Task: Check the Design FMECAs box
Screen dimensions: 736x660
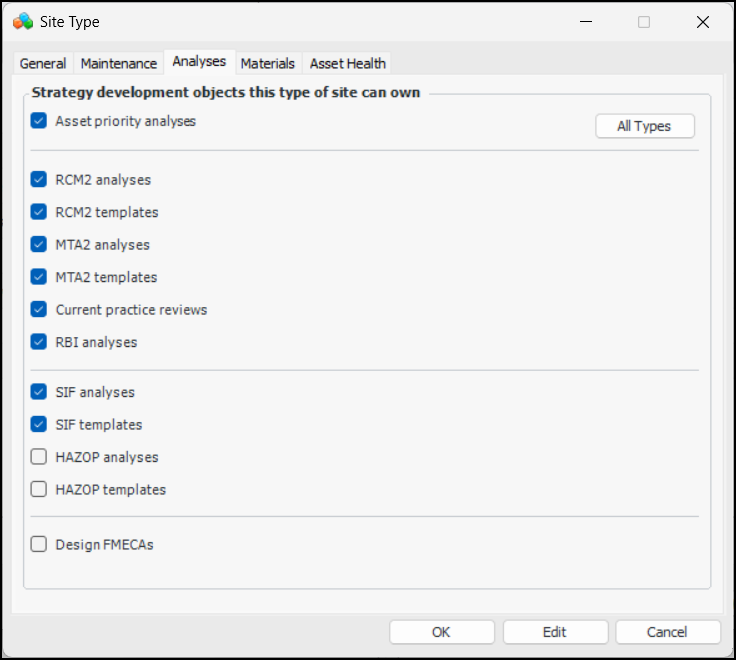Action: point(39,545)
